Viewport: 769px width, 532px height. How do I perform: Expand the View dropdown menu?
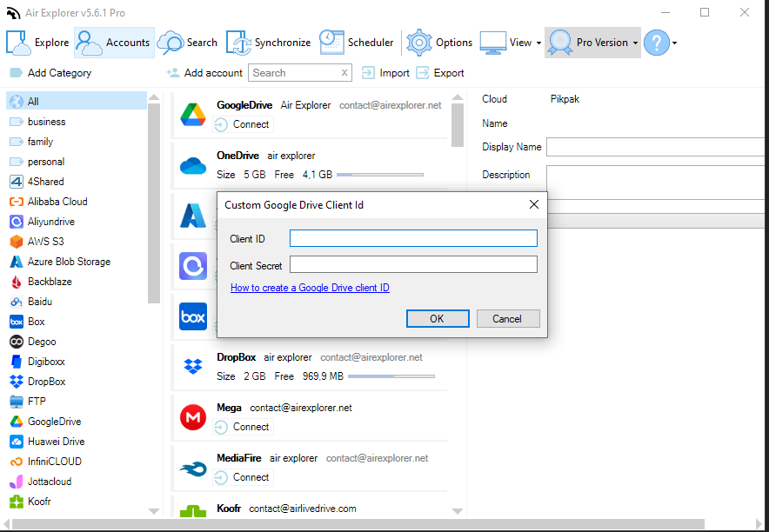pyautogui.click(x=538, y=43)
